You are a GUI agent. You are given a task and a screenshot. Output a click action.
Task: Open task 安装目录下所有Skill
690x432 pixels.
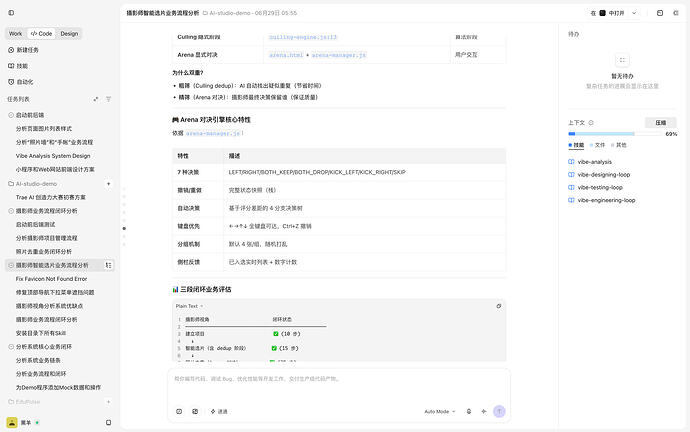tap(40, 333)
